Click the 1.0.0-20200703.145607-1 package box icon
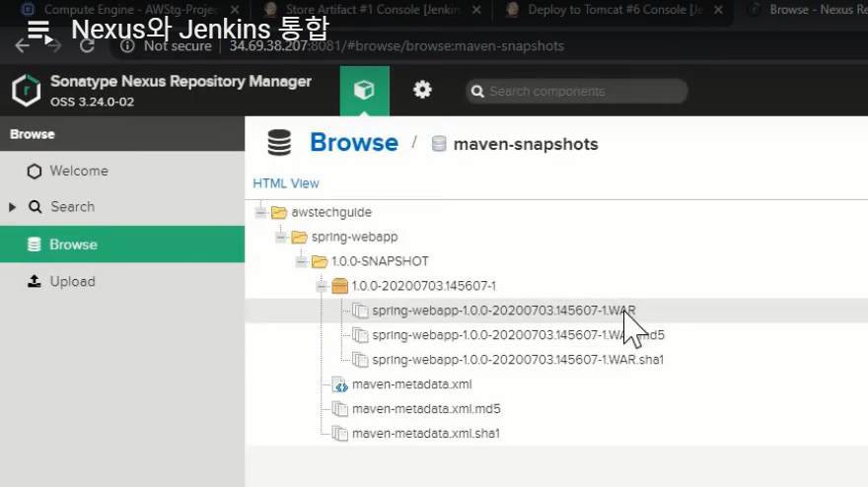 [x=339, y=286]
